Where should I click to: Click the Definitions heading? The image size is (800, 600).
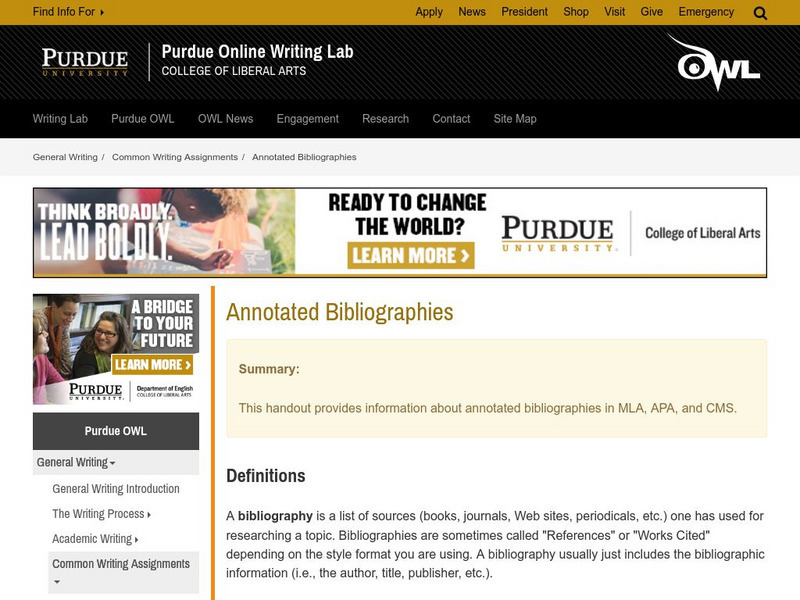(266, 476)
